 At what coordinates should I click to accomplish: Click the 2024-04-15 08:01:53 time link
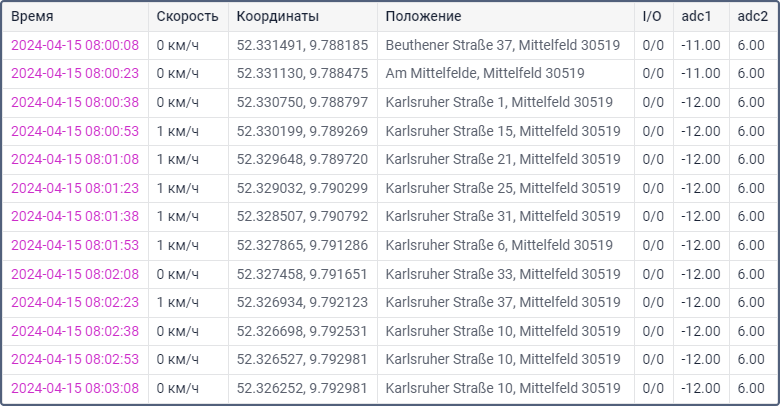75,245
